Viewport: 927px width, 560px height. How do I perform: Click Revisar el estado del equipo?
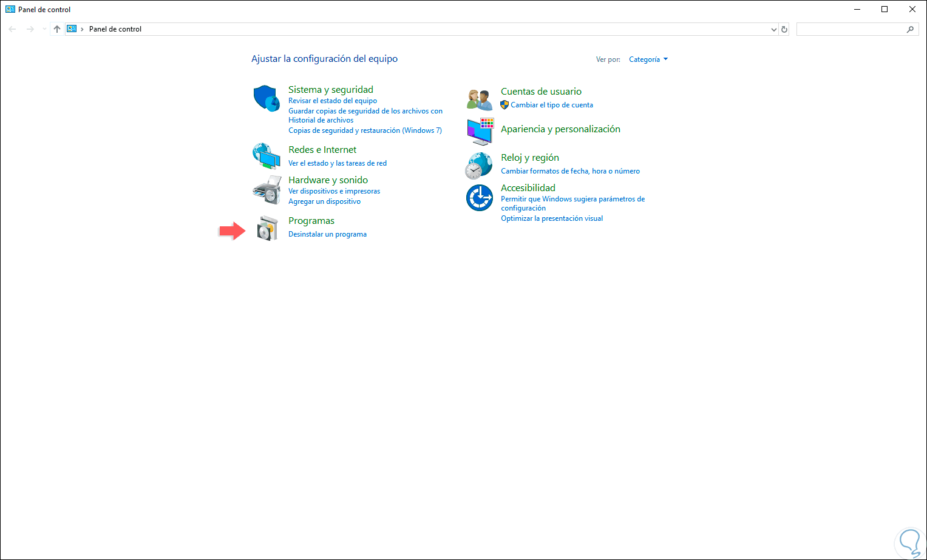coord(333,101)
